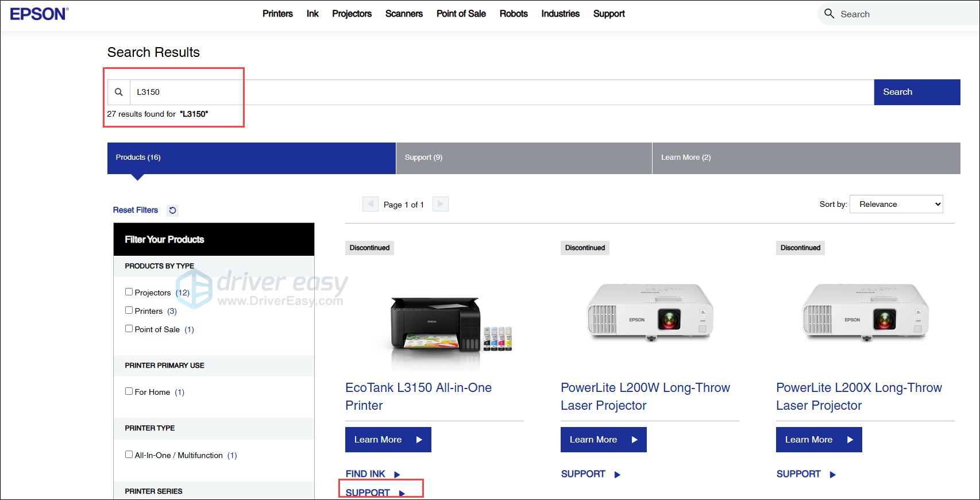Check the Projectors filter checkbox
This screenshot has width=980, height=500.
[129, 292]
